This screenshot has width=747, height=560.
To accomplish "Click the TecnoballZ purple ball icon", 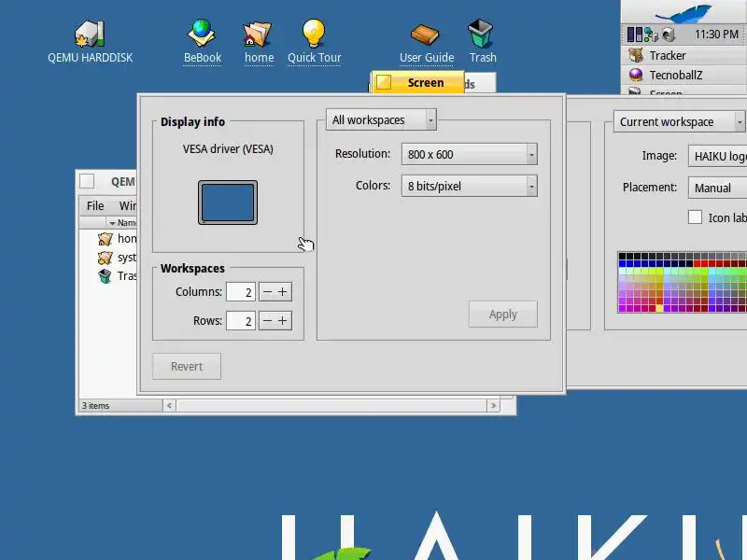I will 636,75.
